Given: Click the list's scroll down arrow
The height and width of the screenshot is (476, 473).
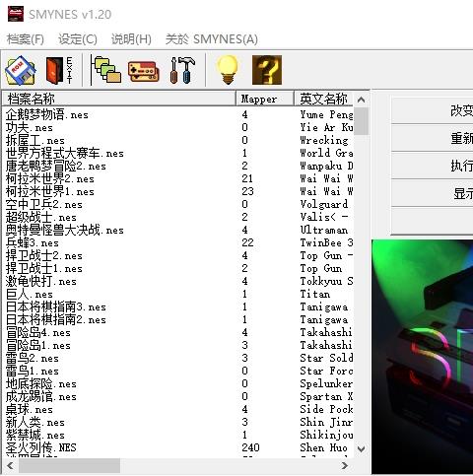Looking at the screenshot, I should pyautogui.click(x=361, y=448).
